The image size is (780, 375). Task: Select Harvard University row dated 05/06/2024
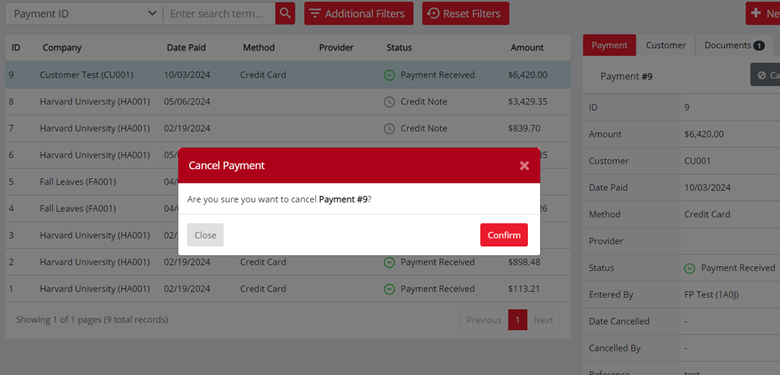click(x=288, y=101)
